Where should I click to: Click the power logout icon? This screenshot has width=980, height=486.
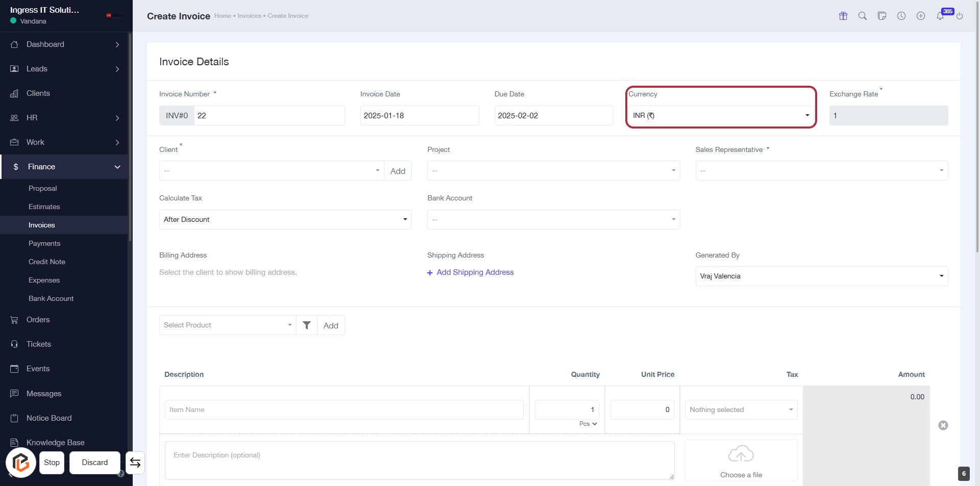tap(960, 16)
